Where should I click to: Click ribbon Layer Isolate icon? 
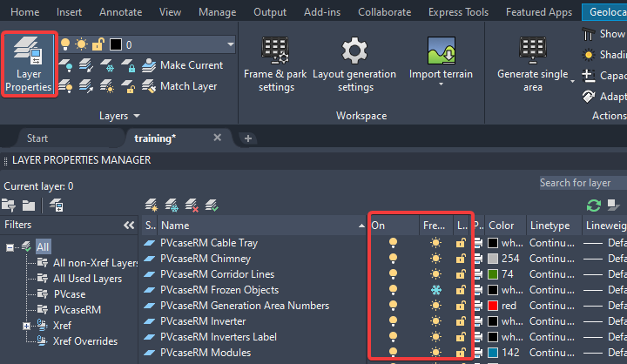86,65
